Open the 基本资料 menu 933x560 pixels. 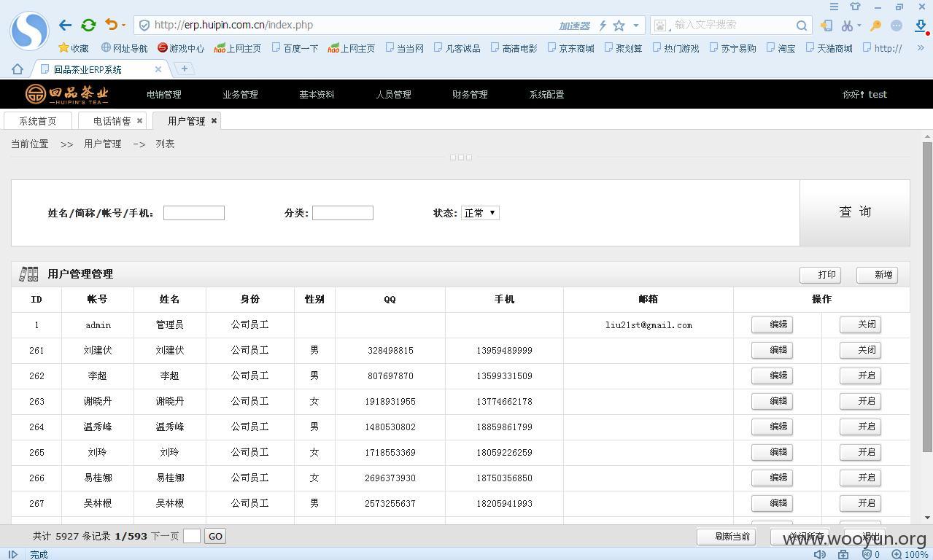click(x=317, y=94)
